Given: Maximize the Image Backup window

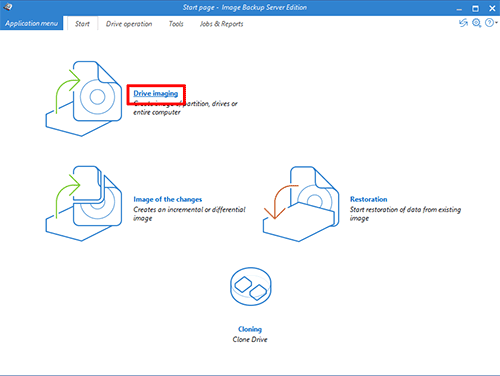Looking at the screenshot, I should [475, 8].
